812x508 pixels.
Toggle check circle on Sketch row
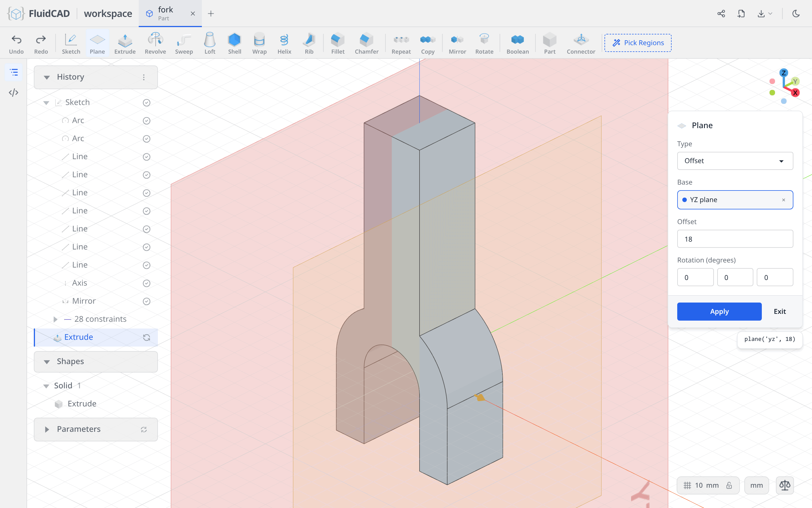tap(147, 102)
